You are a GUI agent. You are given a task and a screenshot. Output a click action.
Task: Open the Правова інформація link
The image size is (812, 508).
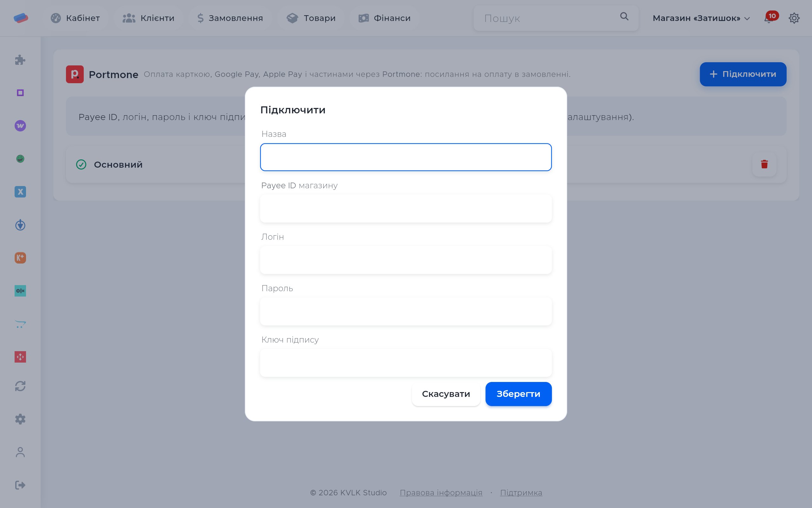coord(441,492)
